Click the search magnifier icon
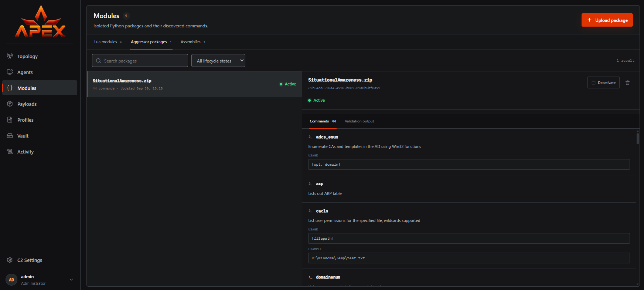The image size is (644, 290). coord(99,61)
